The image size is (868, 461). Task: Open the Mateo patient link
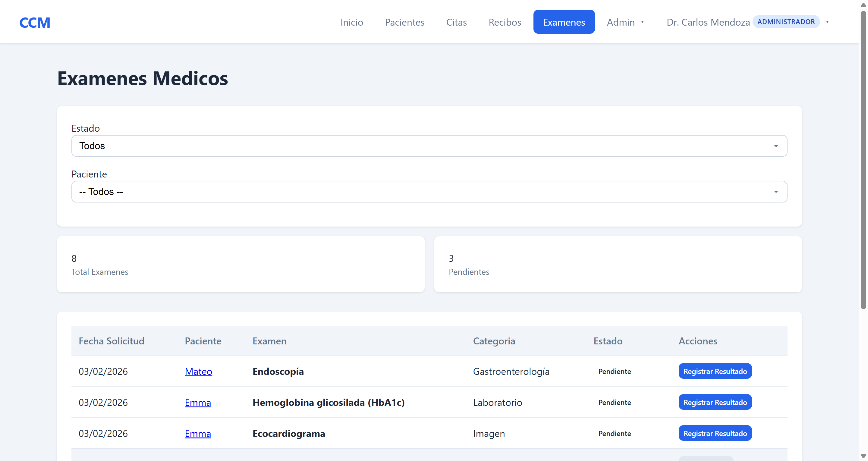(198, 371)
